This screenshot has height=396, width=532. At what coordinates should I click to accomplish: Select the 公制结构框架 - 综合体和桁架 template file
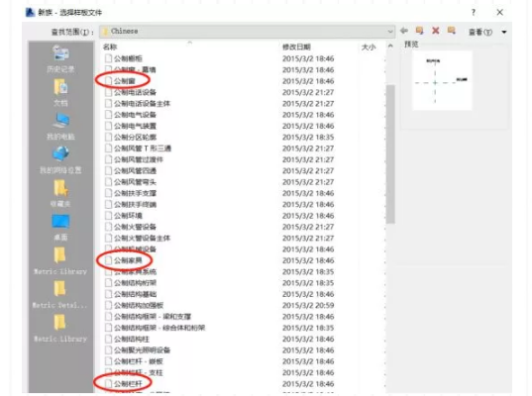pos(155,328)
